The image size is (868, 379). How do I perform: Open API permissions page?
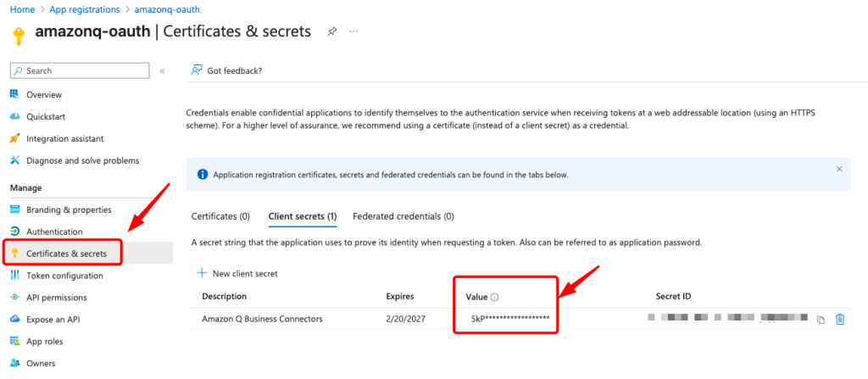(x=56, y=298)
